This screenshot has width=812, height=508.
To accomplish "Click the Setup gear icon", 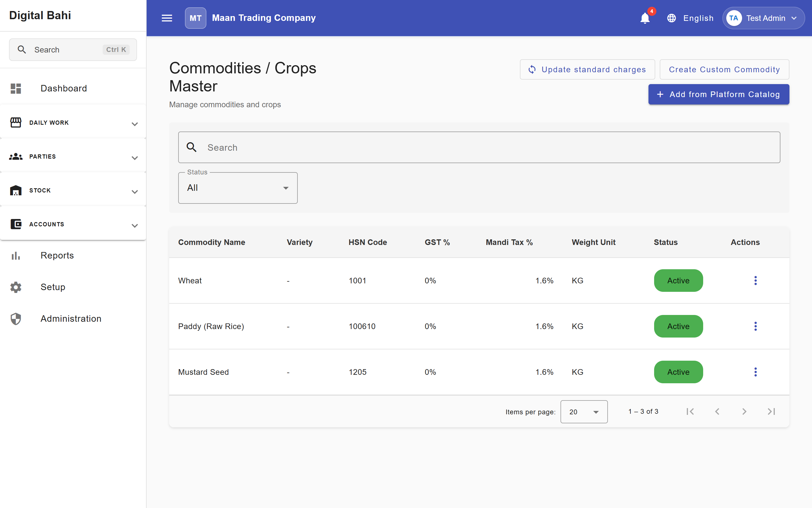I will click(16, 287).
